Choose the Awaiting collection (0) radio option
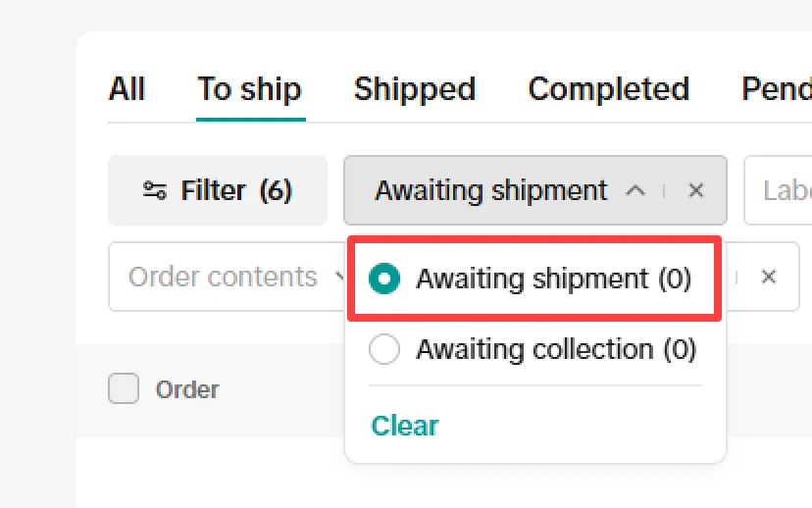 point(383,349)
